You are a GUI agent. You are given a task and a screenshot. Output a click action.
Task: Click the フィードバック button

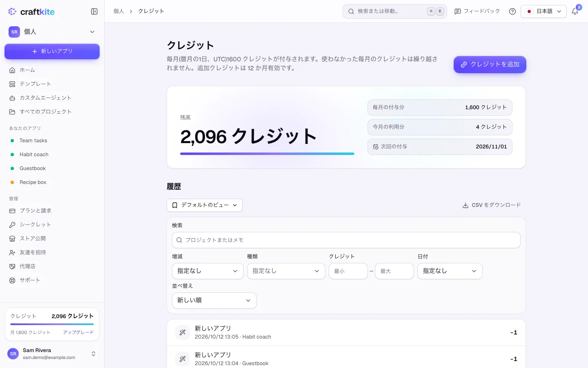pos(477,11)
